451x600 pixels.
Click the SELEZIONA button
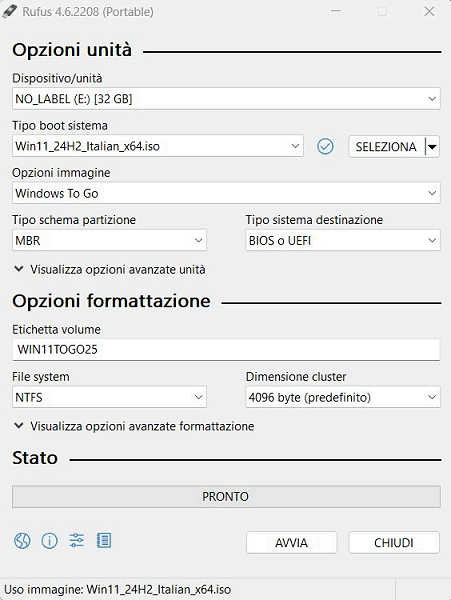387,147
